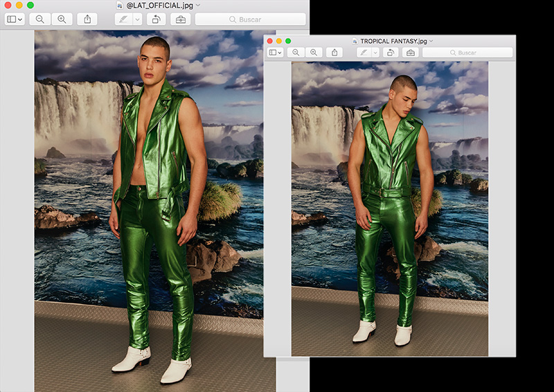The width and height of the screenshot is (554, 392).
Task: Expand the @LAT_OFFICIAL.jpg title chevron
Action: (x=198, y=6)
